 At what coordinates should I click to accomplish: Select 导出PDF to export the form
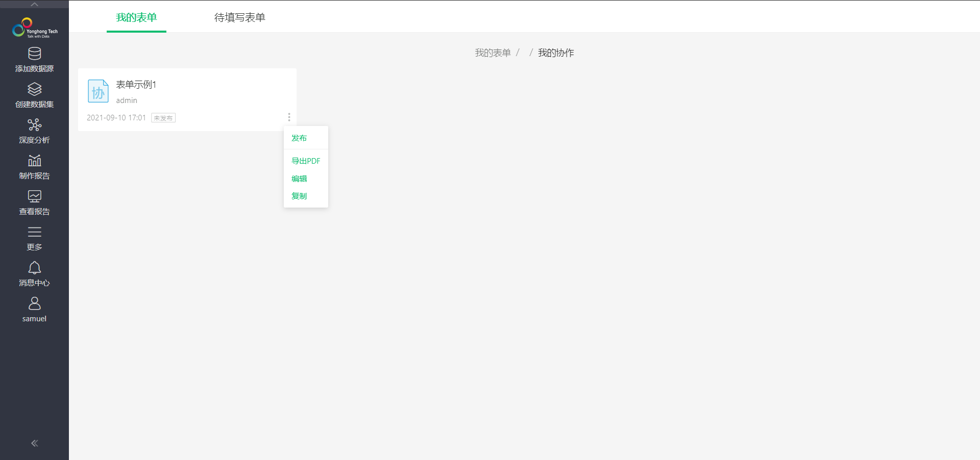(x=305, y=161)
